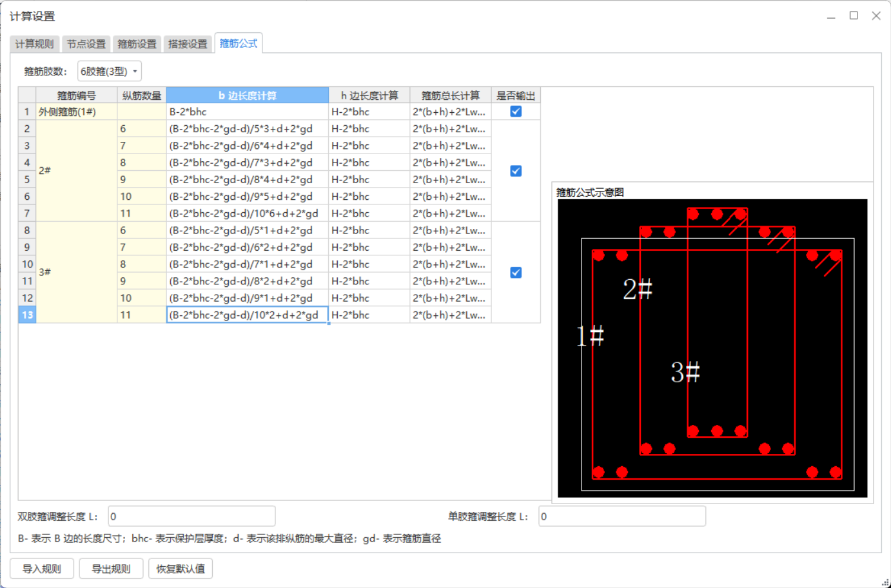891x588 pixels.
Task: Select the 3# stirrup number cell
Action: 77,272
